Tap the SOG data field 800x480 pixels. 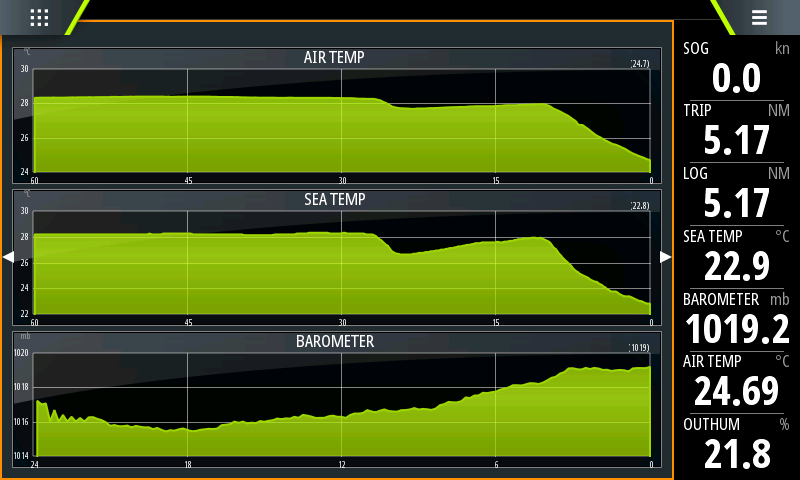coord(736,68)
